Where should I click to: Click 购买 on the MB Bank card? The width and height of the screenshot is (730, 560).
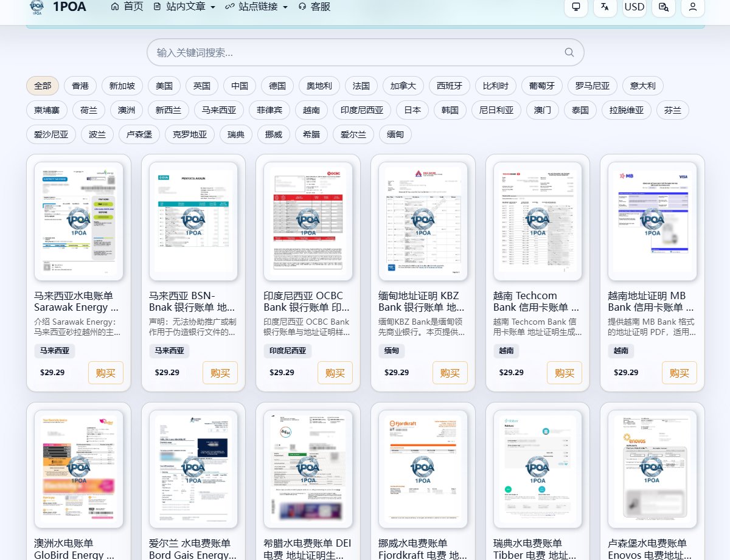click(x=680, y=373)
